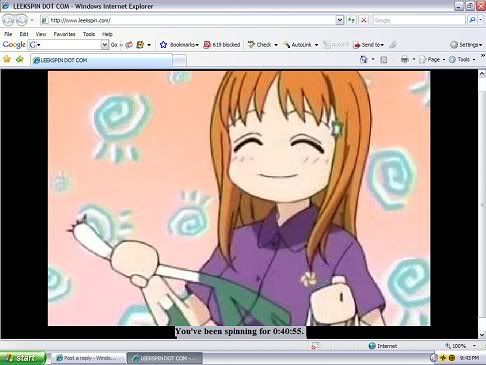Screen dimensions: 486x365
Task: Click the browser Back arrow button
Action: (x=8, y=20)
